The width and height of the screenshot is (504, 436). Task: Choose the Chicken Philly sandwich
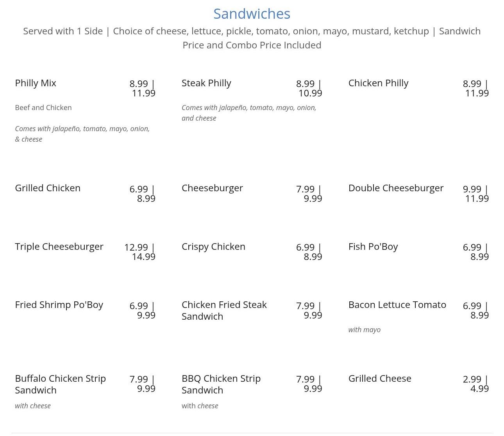[378, 83]
